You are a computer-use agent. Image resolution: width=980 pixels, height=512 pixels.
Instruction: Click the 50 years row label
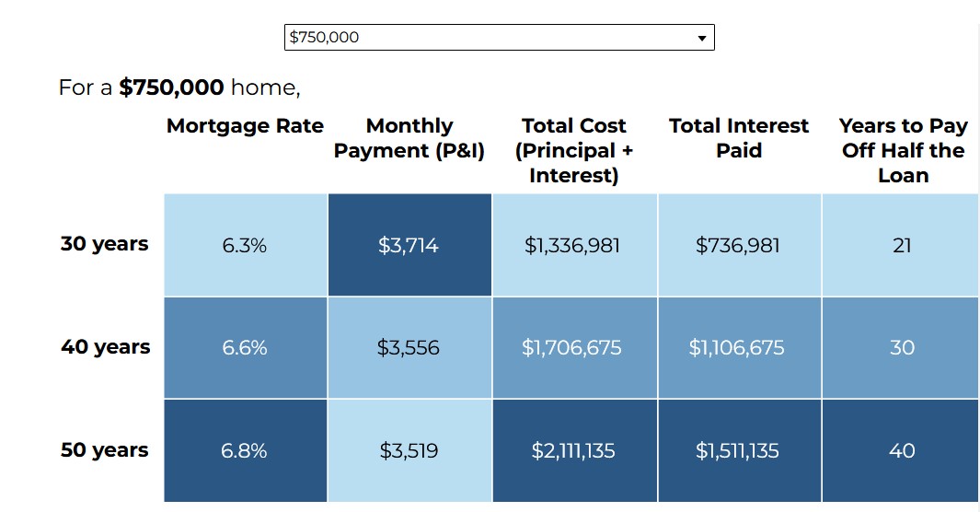(105, 451)
